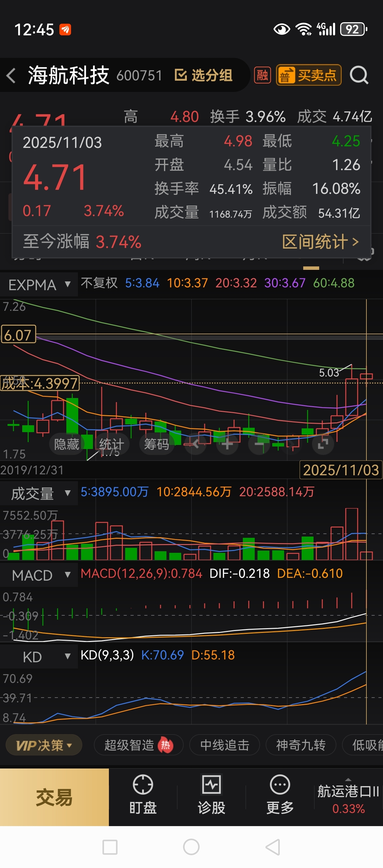Open 诊股 stock diagnosis icon

[x=212, y=795]
